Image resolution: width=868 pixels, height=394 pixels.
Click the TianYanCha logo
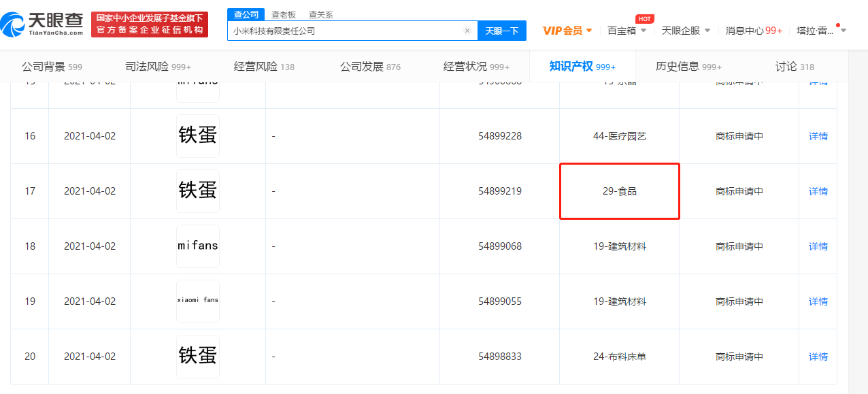click(x=42, y=24)
